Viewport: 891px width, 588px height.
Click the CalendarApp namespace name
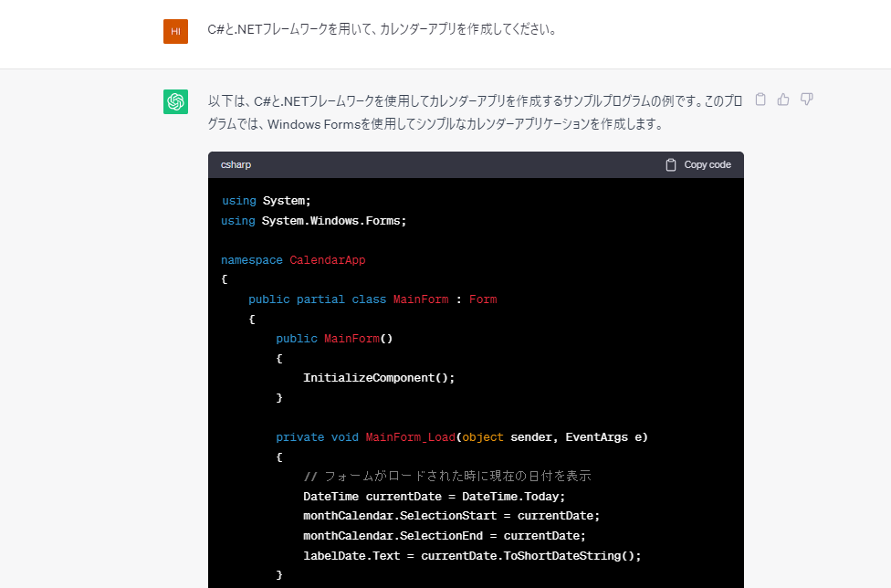(327, 260)
